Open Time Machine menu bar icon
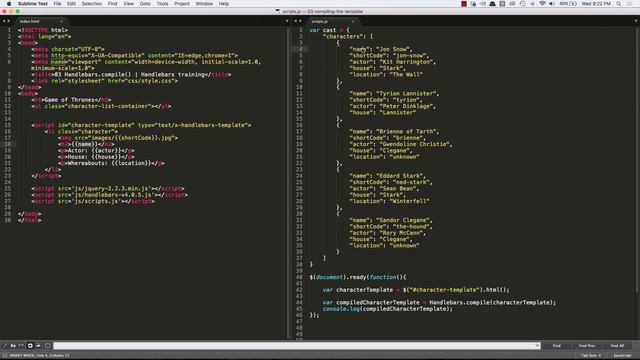Image resolution: width=640 pixels, height=360 pixels. (522, 4)
